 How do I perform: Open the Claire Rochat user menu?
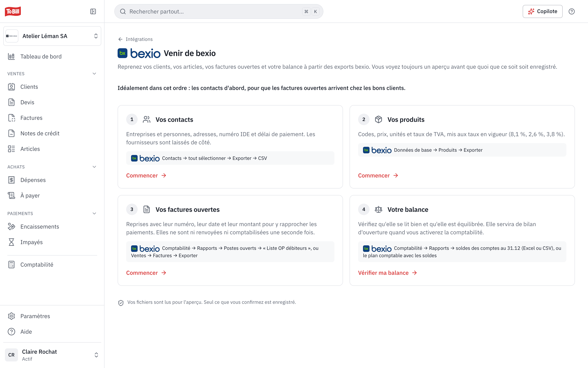[x=52, y=355]
